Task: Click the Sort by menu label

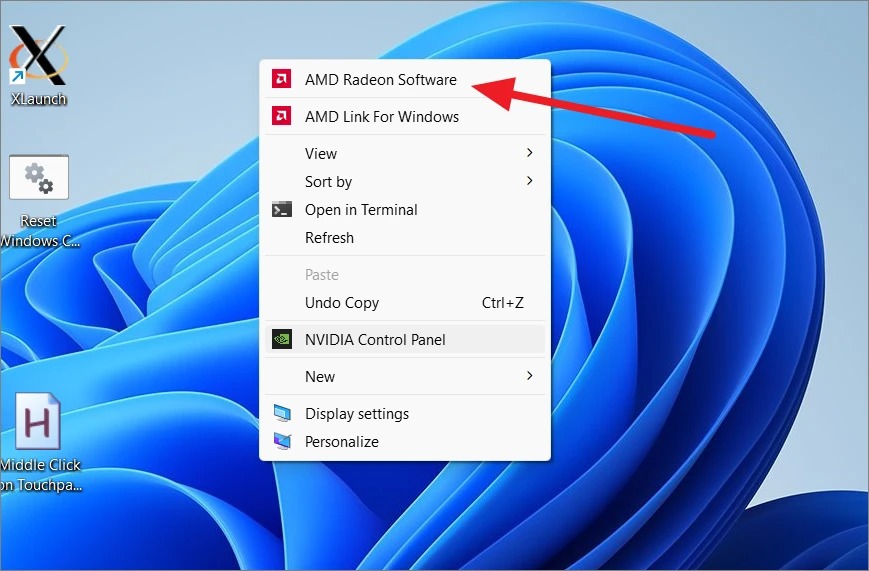Action: (x=329, y=182)
